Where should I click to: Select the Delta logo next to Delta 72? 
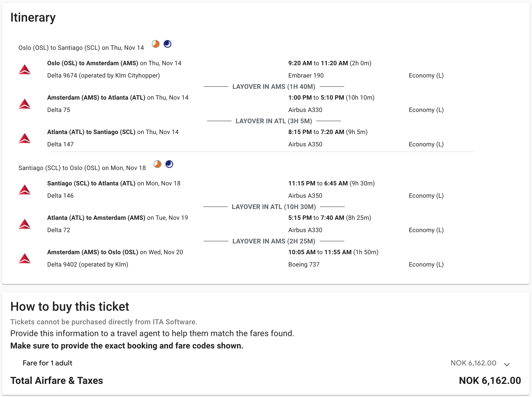click(x=25, y=224)
